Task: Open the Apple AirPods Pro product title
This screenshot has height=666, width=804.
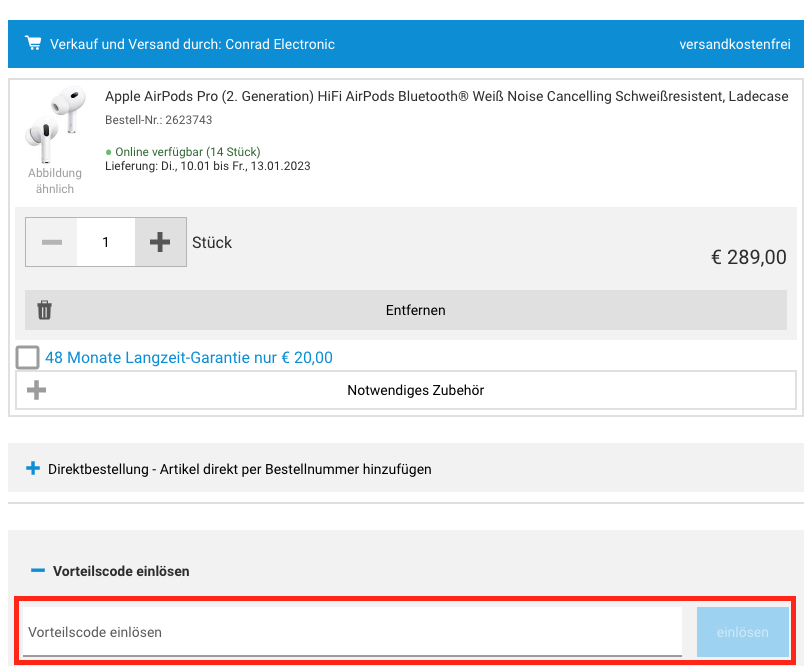Action: coord(447,96)
